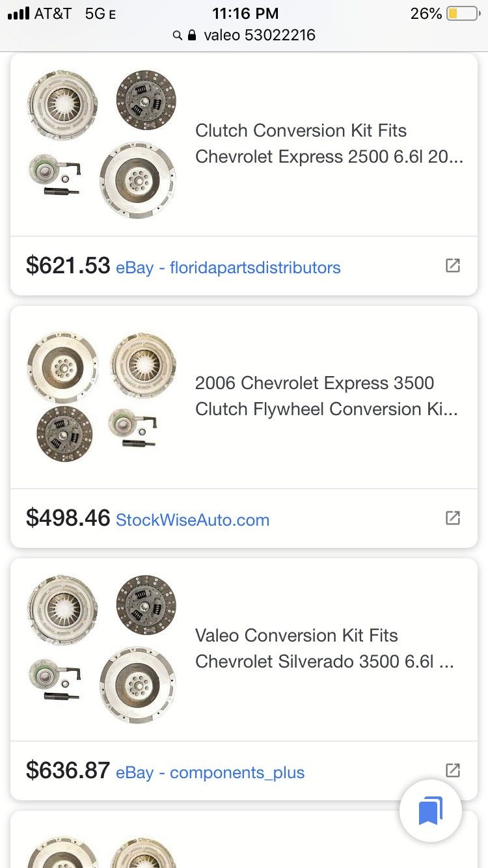Open StockWiseAuto.com seller link

click(x=192, y=520)
